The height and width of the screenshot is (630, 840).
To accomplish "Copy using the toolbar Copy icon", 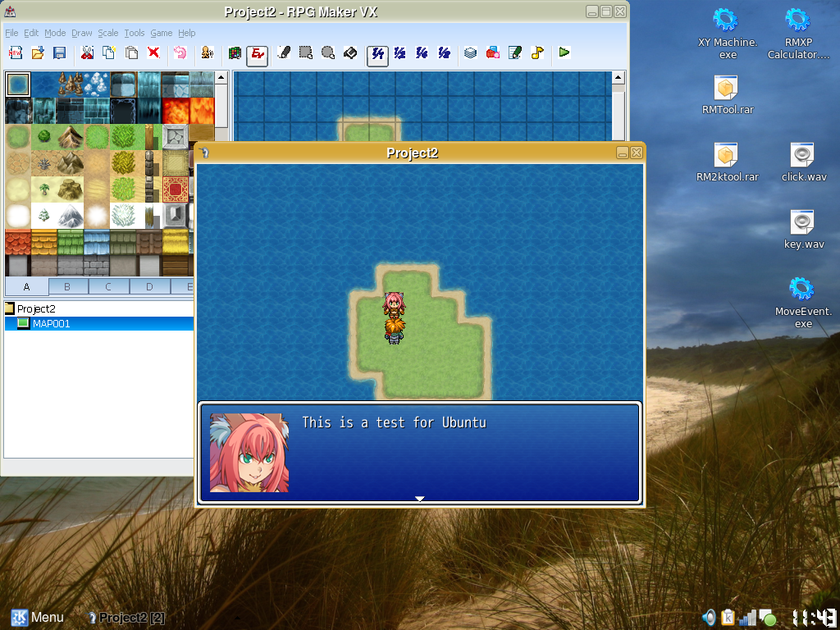I will [x=109, y=52].
